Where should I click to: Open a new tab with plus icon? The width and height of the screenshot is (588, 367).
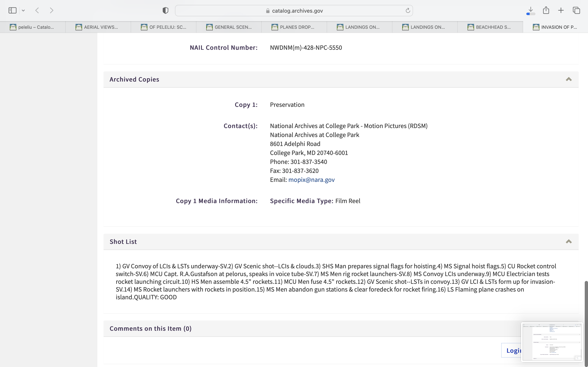[x=561, y=10]
